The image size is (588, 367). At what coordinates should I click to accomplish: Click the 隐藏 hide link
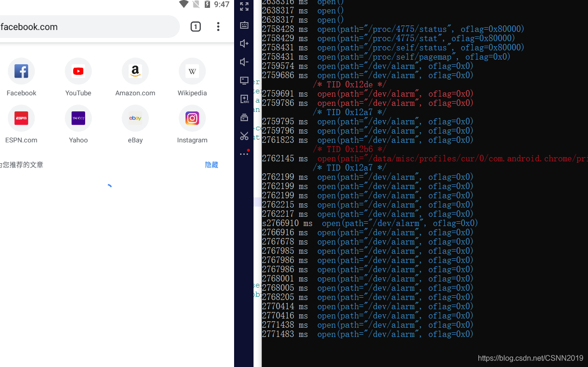coord(211,165)
